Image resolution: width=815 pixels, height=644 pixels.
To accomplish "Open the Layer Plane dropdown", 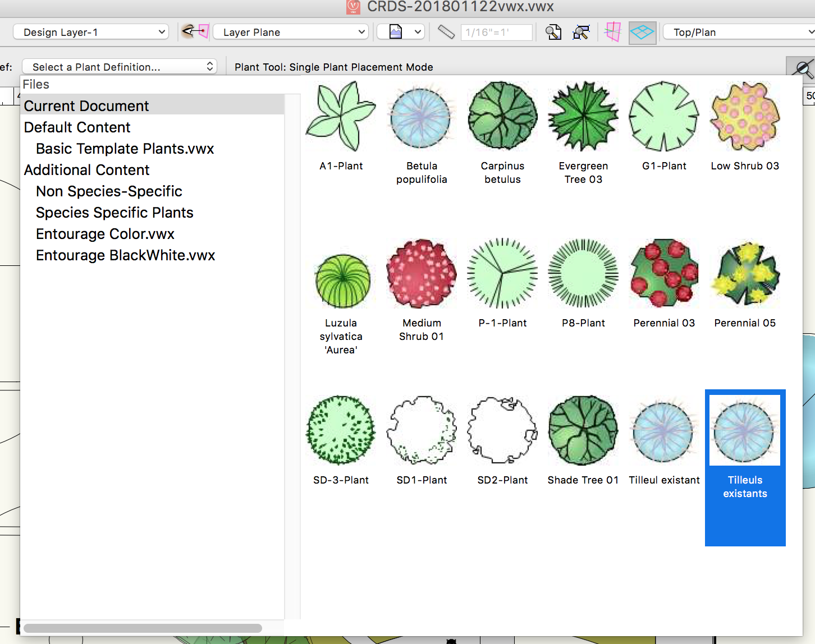I will 290,32.
